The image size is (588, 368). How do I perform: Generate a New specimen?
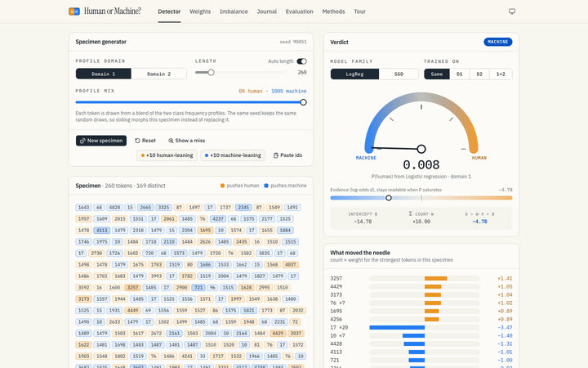(101, 141)
